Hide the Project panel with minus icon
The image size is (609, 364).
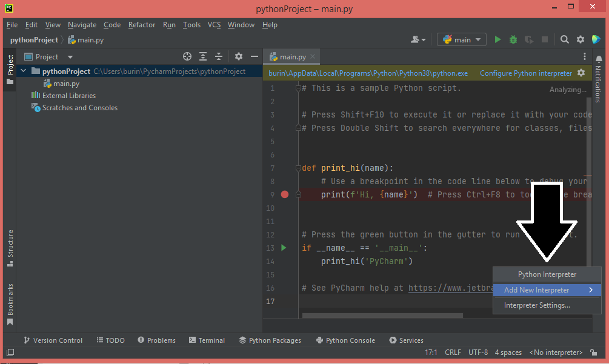click(x=255, y=57)
